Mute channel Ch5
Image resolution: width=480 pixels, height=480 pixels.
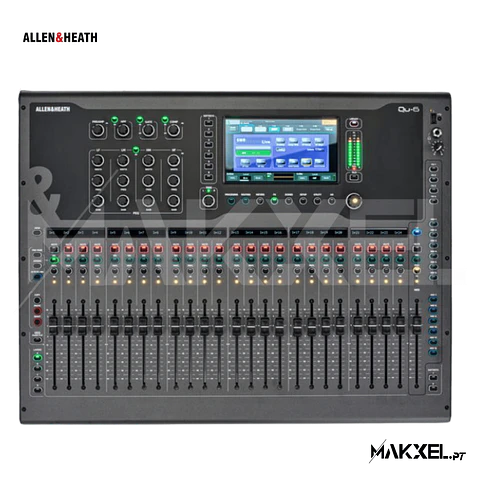coord(115,249)
